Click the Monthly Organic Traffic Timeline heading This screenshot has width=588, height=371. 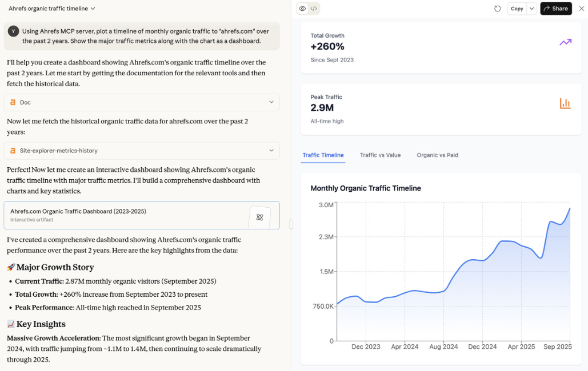[366, 188]
